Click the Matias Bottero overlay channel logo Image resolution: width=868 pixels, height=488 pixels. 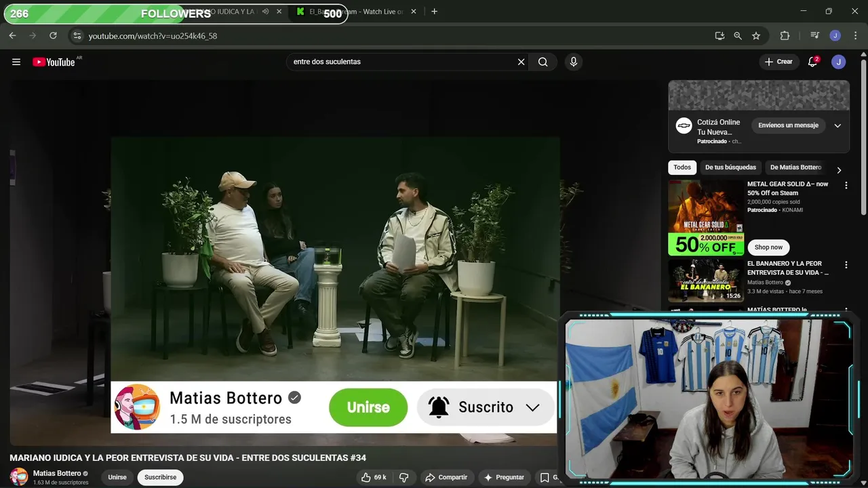click(x=137, y=407)
